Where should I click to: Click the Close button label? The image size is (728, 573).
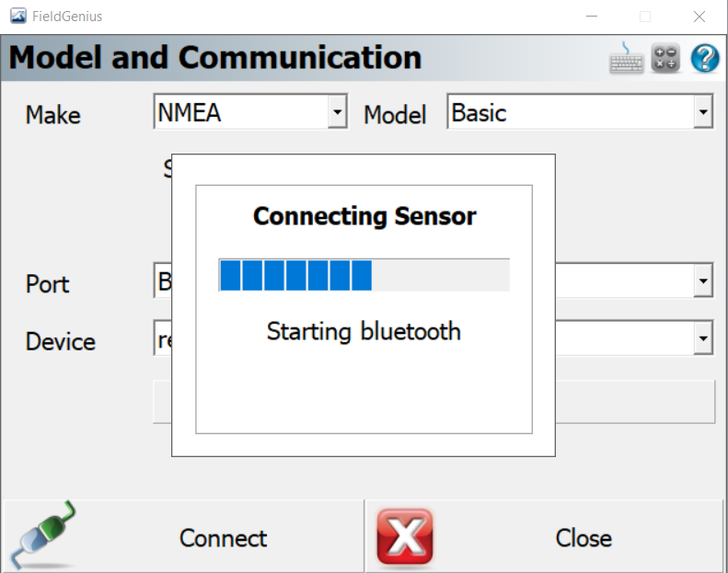click(584, 538)
